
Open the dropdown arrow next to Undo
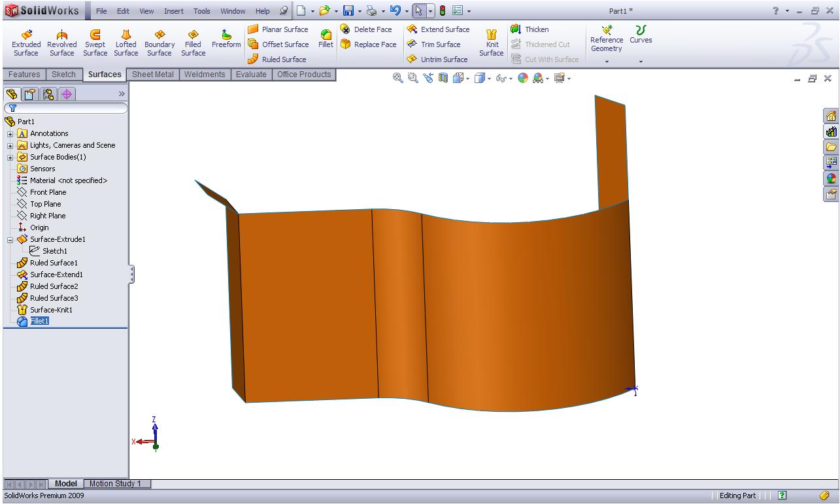(406, 11)
